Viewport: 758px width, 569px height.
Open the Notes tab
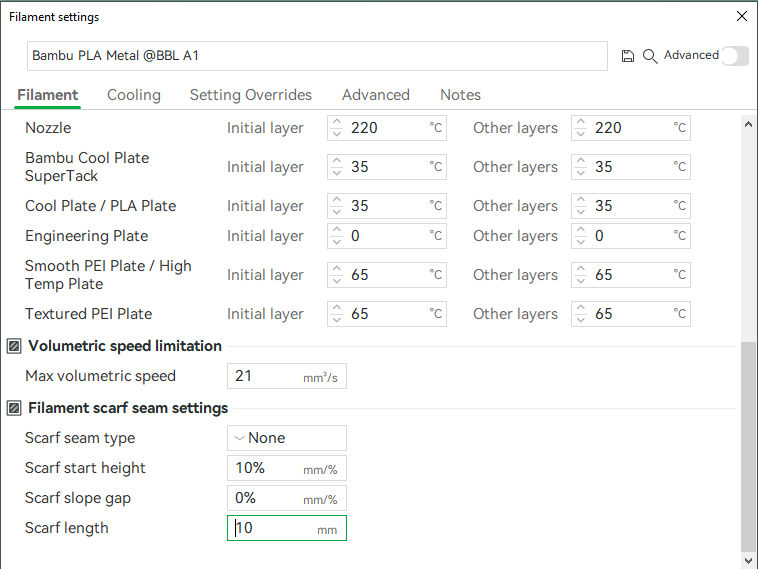[x=460, y=95]
